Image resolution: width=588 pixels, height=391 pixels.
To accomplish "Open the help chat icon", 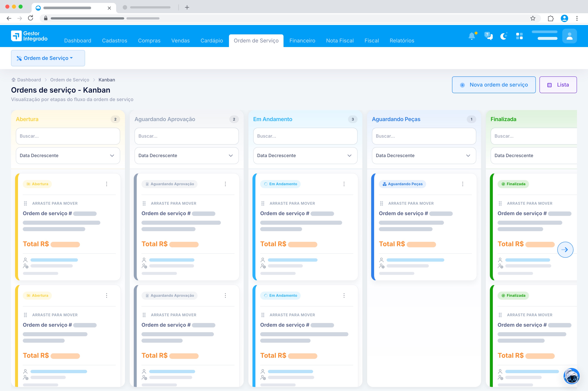I will (488, 36).
